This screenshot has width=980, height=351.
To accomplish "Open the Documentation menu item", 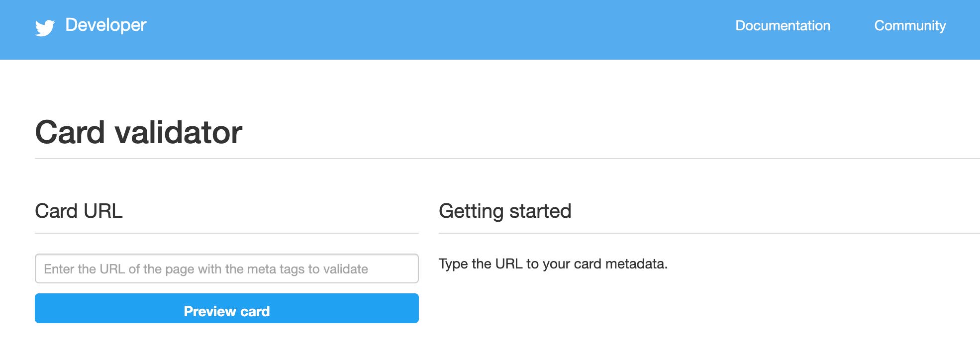I will click(783, 25).
